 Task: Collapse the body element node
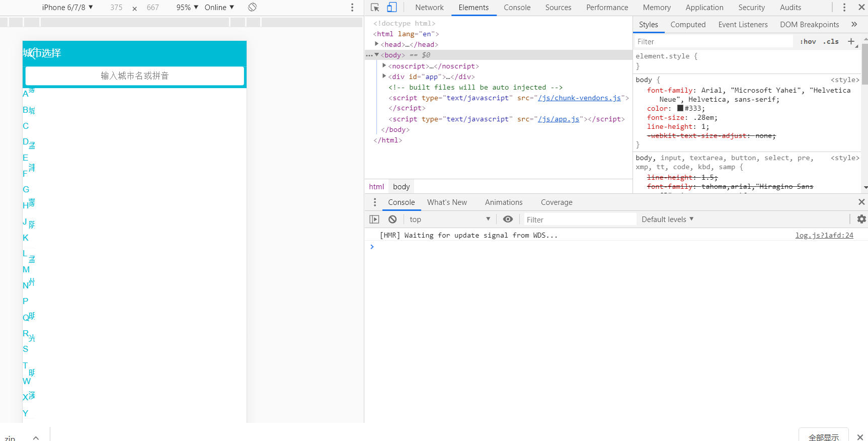376,55
